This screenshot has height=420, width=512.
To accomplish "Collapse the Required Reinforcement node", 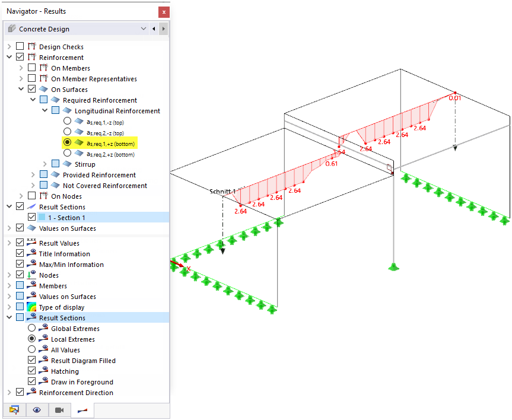I will coord(33,100).
